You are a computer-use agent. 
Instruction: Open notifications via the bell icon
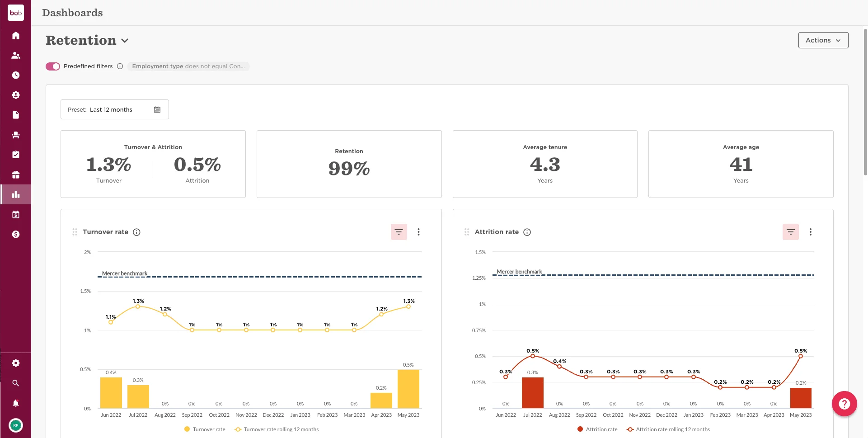[16, 403]
